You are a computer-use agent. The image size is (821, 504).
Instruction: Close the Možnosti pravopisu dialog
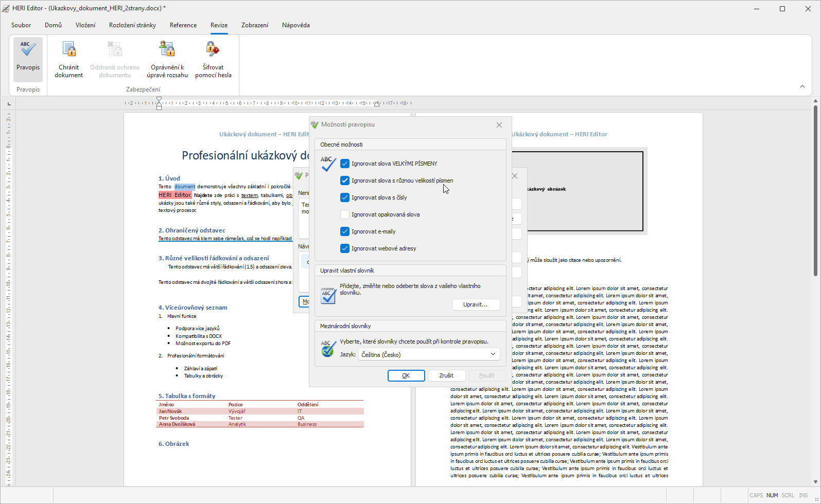click(x=499, y=125)
